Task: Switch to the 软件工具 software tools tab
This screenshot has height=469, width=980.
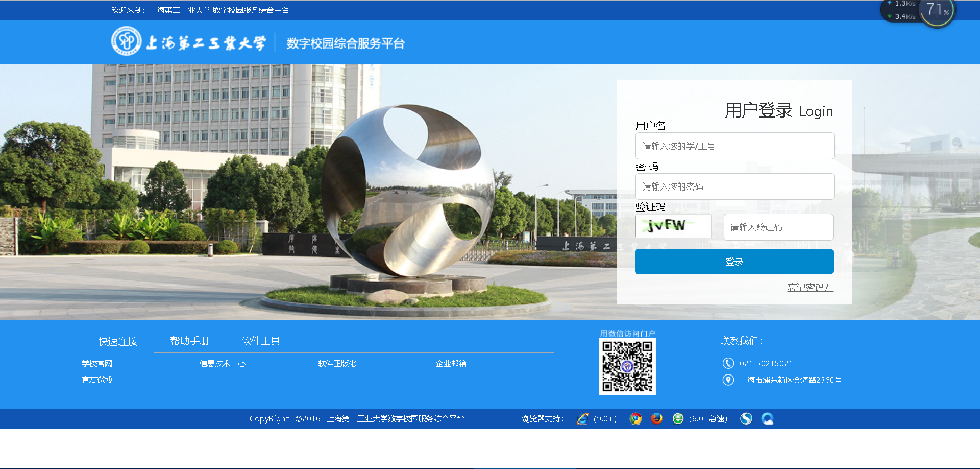Action: pyautogui.click(x=261, y=341)
